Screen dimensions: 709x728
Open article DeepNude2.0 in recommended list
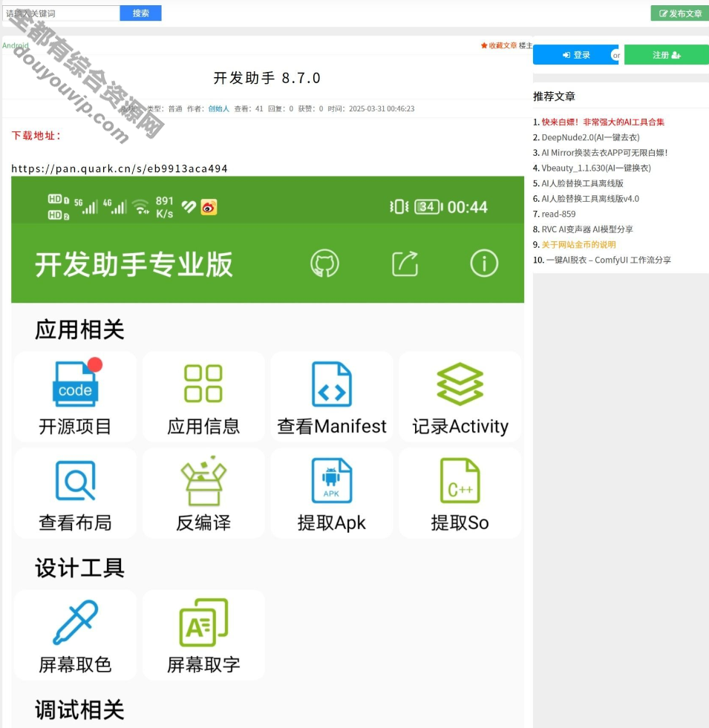point(590,137)
